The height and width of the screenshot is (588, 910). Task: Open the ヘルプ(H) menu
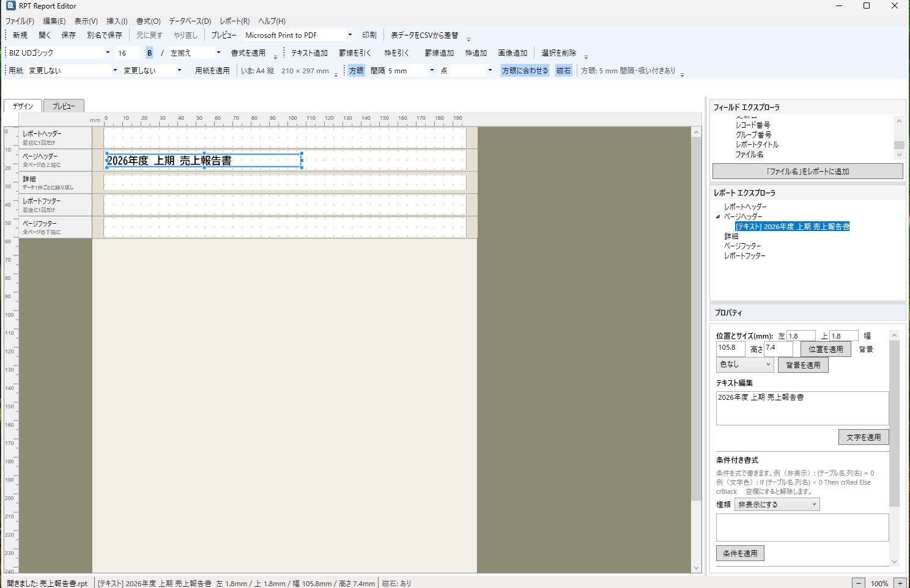pos(272,21)
